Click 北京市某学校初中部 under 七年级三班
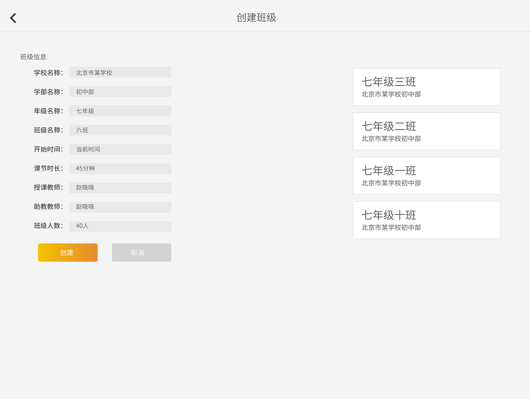The width and height of the screenshot is (532, 399). (390, 94)
